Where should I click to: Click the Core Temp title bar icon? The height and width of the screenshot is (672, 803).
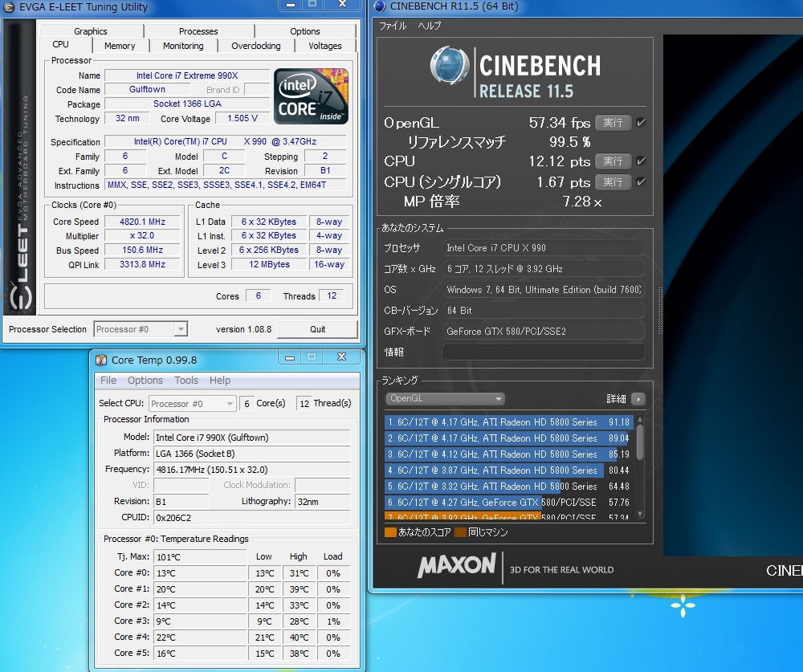(101, 360)
